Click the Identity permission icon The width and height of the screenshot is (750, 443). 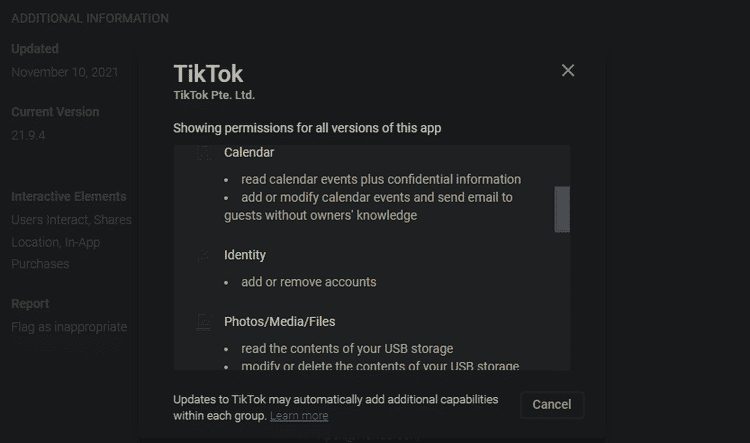coord(204,255)
